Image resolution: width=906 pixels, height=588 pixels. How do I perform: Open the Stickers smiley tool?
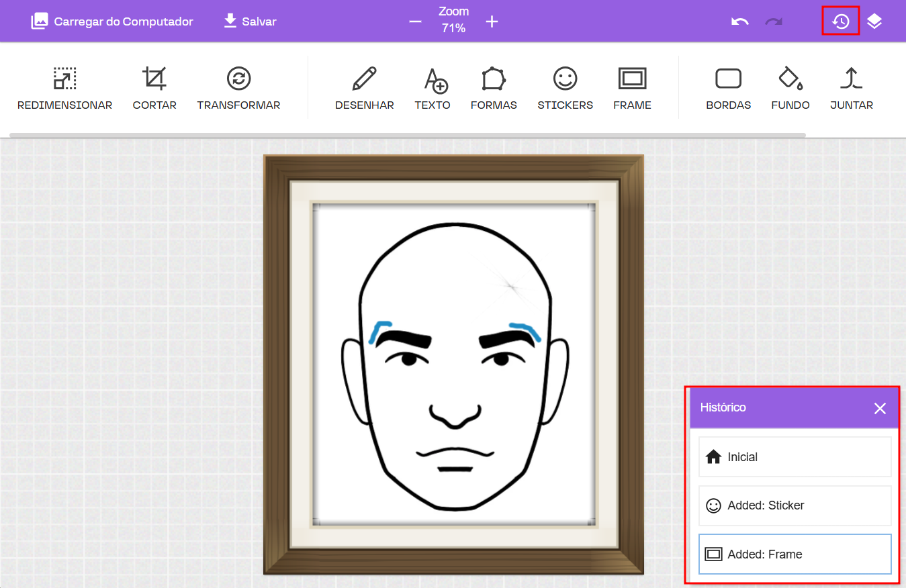[x=565, y=88]
